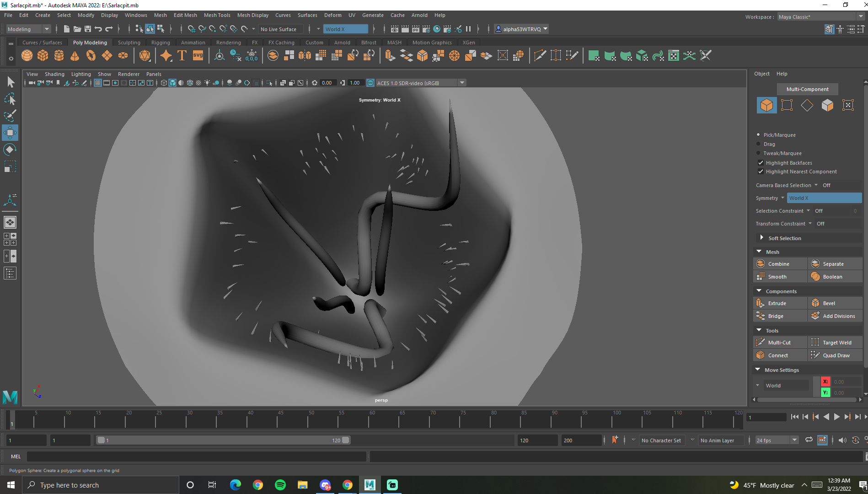Activate the Rotate tool in toolbox
Image resolution: width=868 pixels, height=494 pixels.
click(10, 150)
